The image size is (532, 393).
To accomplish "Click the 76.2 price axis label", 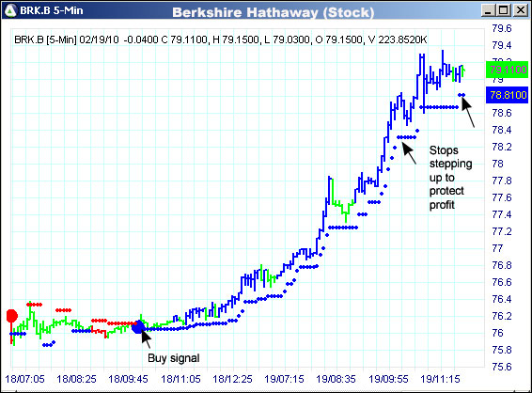I will pyautogui.click(x=502, y=316).
